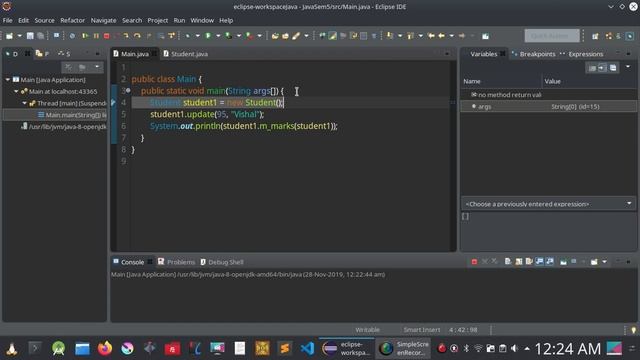Viewport: 640px width, 360px height.
Task: Click the Console Terminate red square icon
Action: coord(474,262)
